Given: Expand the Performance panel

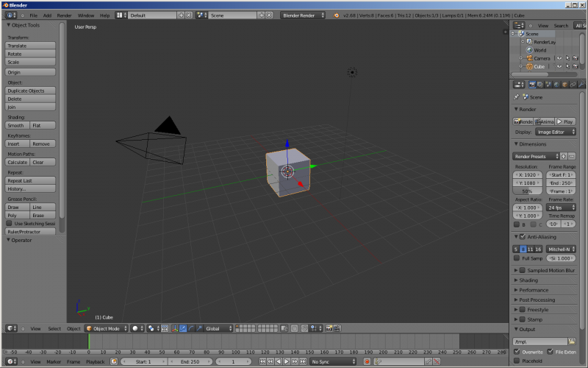Looking at the screenshot, I should pos(534,290).
